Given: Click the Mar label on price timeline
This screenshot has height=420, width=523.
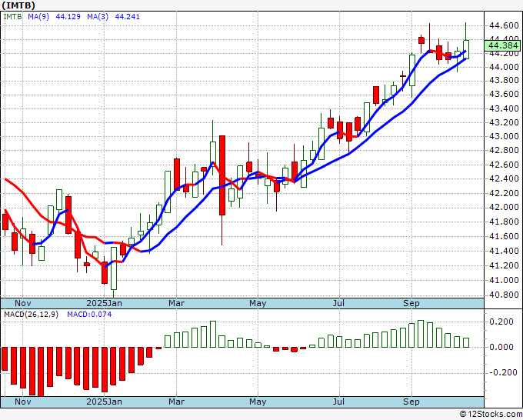Looking at the screenshot, I should click(x=176, y=303).
